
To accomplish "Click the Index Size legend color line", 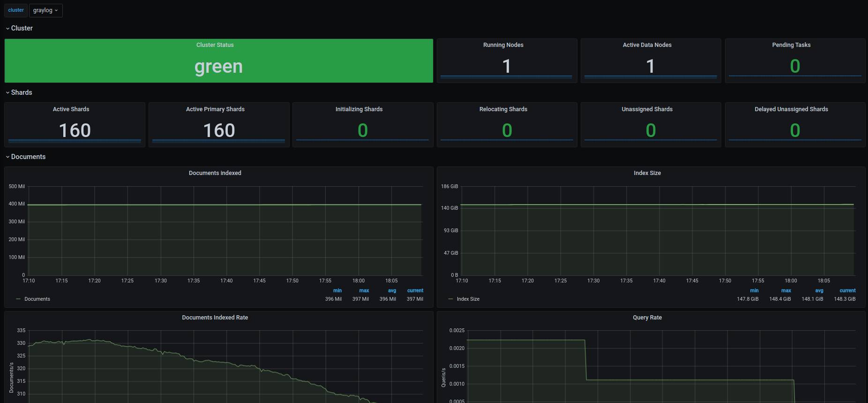I will click(451, 299).
